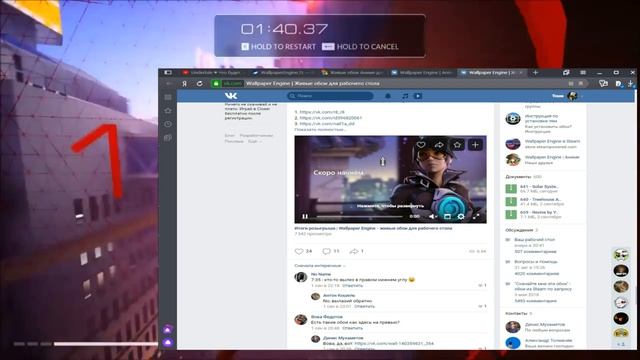The image size is (640, 360).
Task: Pause the video player
Action: pyautogui.click(x=305, y=216)
